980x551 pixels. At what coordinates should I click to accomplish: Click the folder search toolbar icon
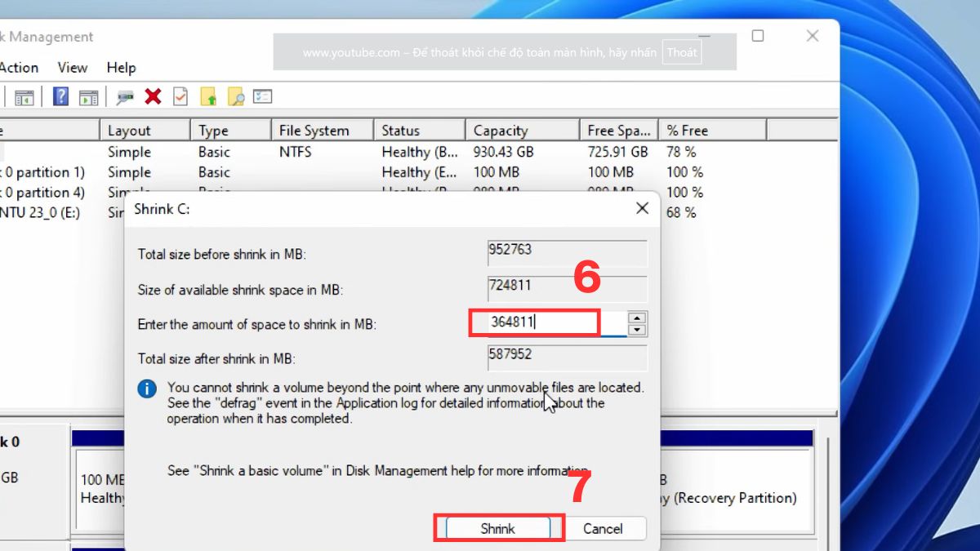coord(237,96)
